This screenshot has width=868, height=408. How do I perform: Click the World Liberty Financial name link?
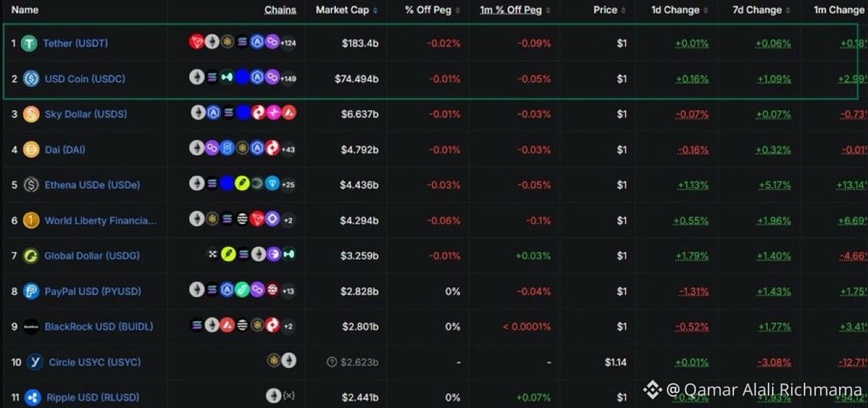pyautogui.click(x=101, y=220)
